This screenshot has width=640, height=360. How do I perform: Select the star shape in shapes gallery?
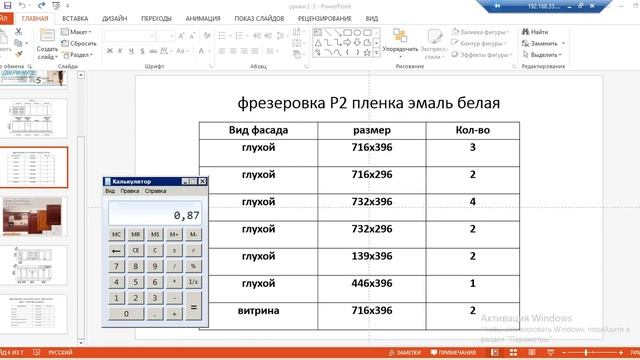[367, 52]
